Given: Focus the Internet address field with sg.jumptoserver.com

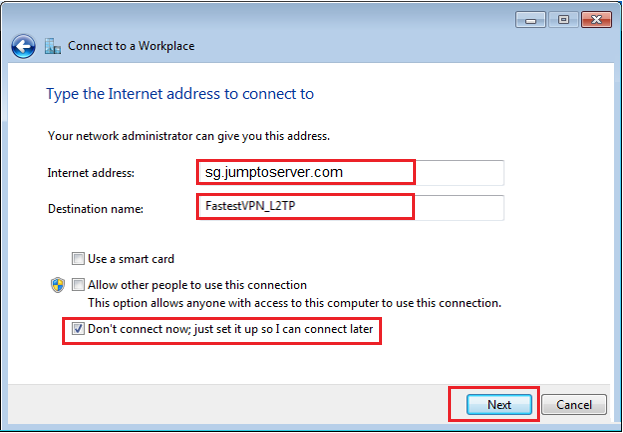Looking at the screenshot, I should tap(351, 172).
